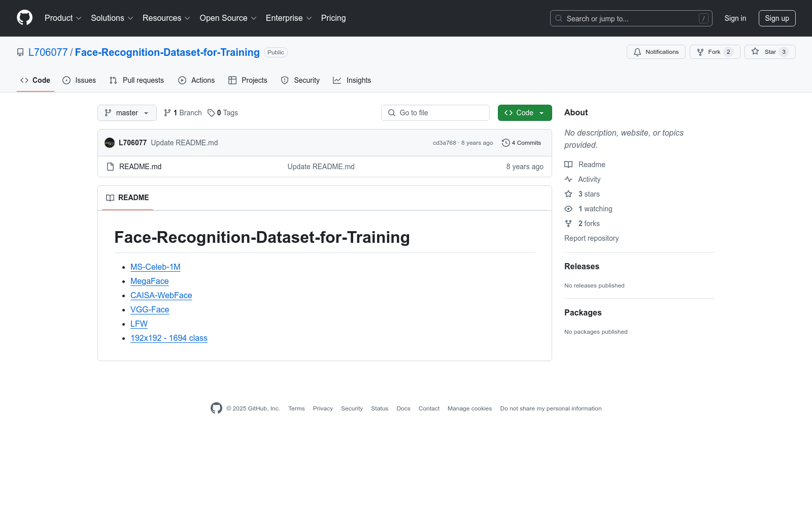Select the Code repository tab
812x508 pixels.
(x=36, y=80)
